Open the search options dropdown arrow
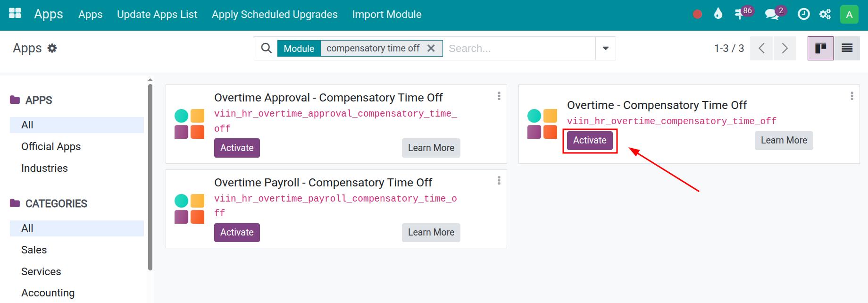The image size is (868, 303). coord(605,48)
